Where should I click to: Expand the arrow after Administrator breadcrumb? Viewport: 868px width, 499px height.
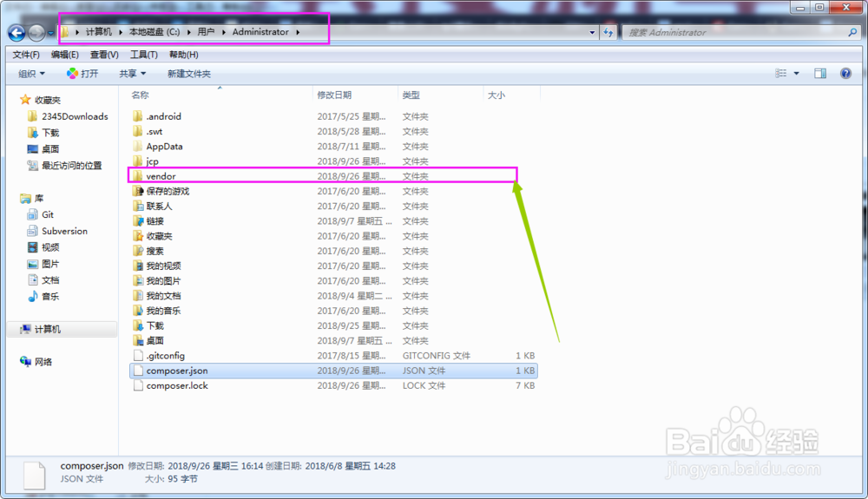point(298,32)
